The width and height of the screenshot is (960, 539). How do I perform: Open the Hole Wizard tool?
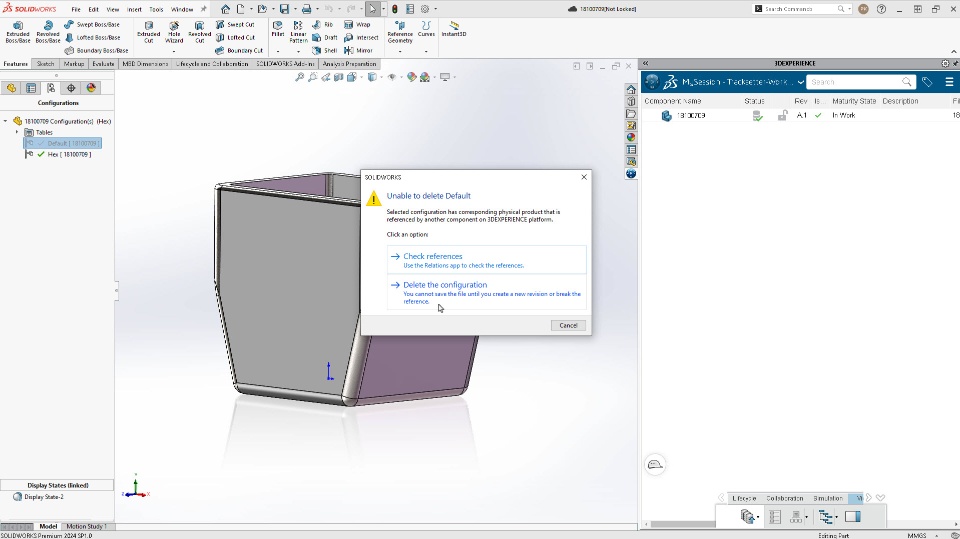pos(174,32)
